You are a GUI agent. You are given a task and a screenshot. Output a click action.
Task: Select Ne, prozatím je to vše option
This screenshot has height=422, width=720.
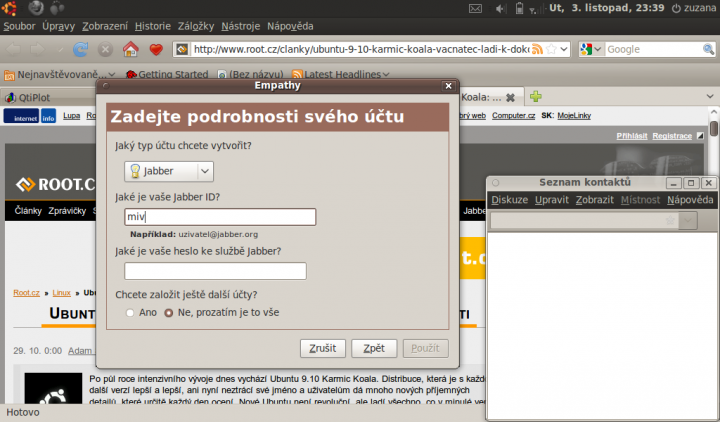169,313
